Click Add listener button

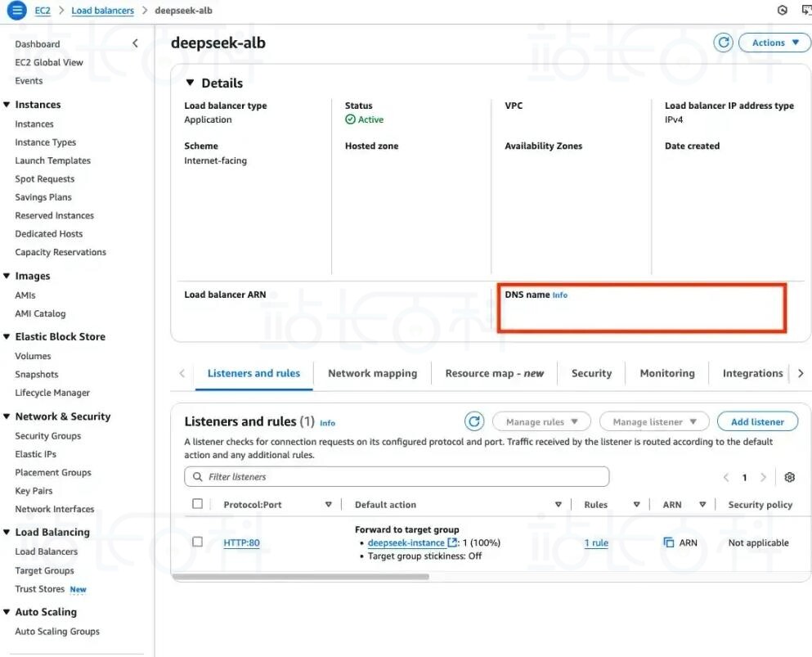[757, 421]
